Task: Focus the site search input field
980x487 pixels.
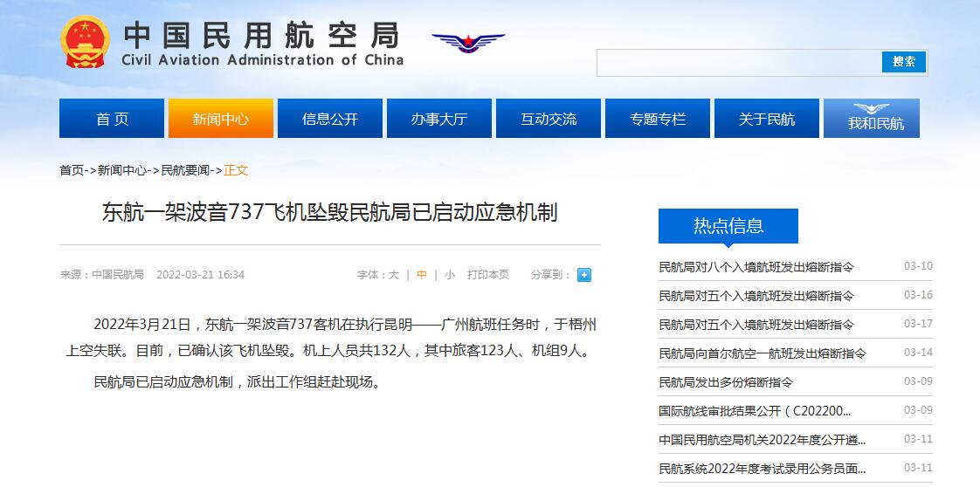Action: (739, 63)
